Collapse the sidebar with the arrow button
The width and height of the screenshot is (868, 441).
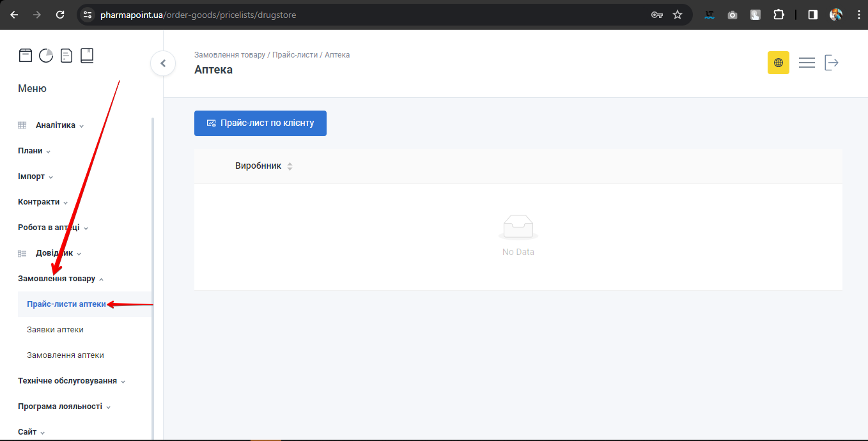163,63
